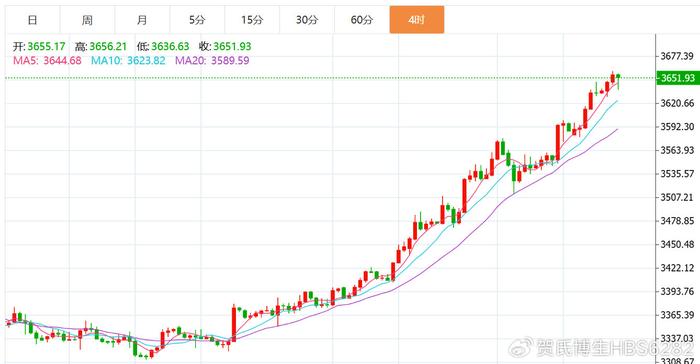The width and height of the screenshot is (700, 364).
Task: Switch to the 30分 timeframe tab
Action: [307, 20]
